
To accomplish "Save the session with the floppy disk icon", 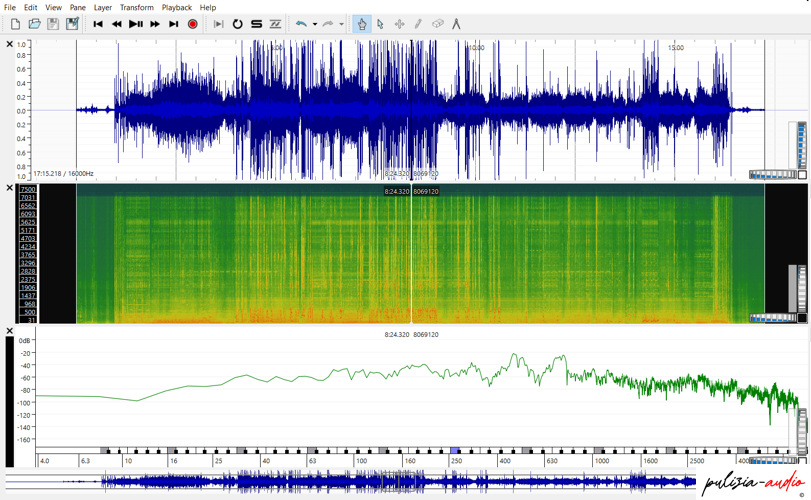I will (53, 24).
